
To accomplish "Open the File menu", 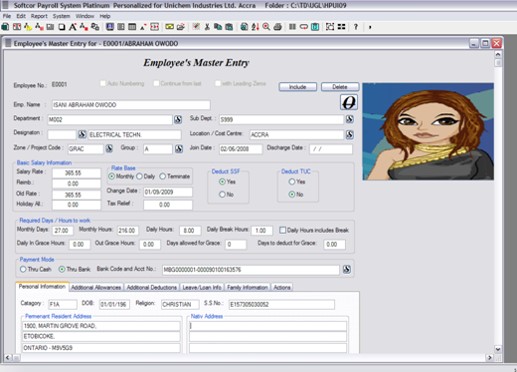I will point(7,16).
